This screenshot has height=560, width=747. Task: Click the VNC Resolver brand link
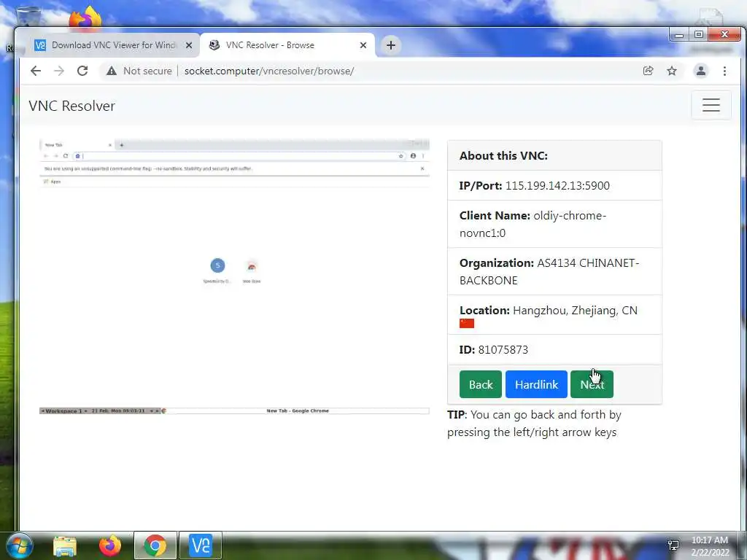click(72, 106)
